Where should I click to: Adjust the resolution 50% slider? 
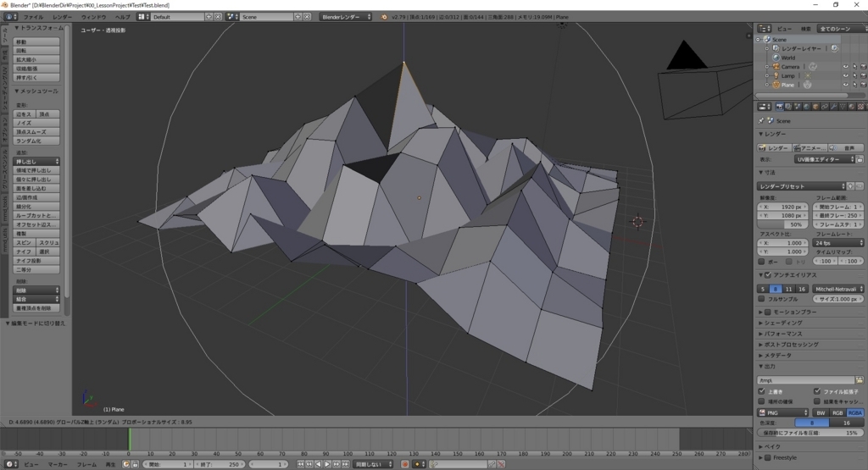(x=782, y=224)
